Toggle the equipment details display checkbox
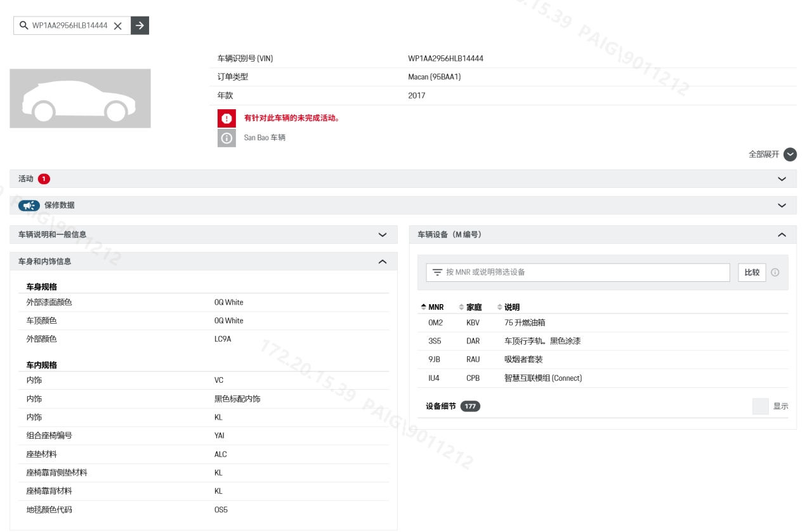812x532 pixels. (x=760, y=406)
